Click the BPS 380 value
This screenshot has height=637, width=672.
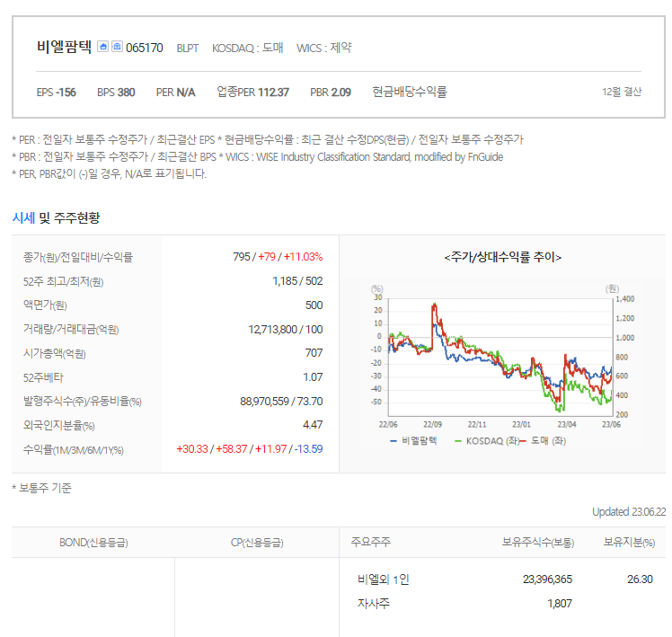pyautogui.click(x=116, y=93)
